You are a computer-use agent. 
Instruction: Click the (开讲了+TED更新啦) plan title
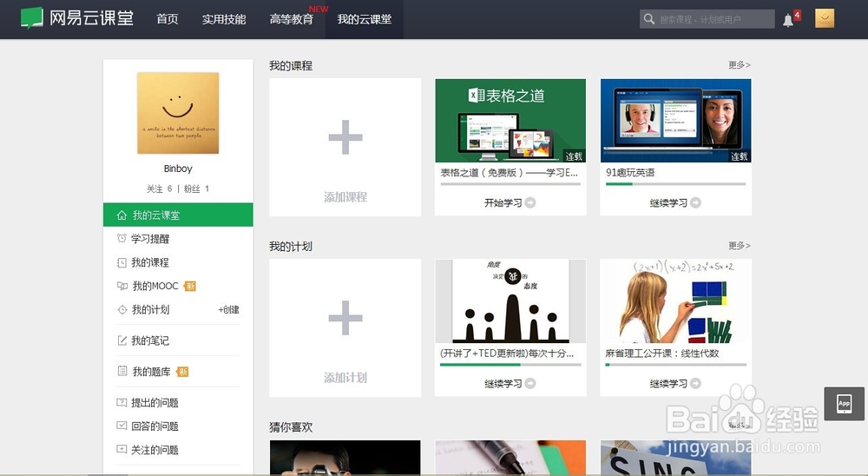pyautogui.click(x=507, y=354)
